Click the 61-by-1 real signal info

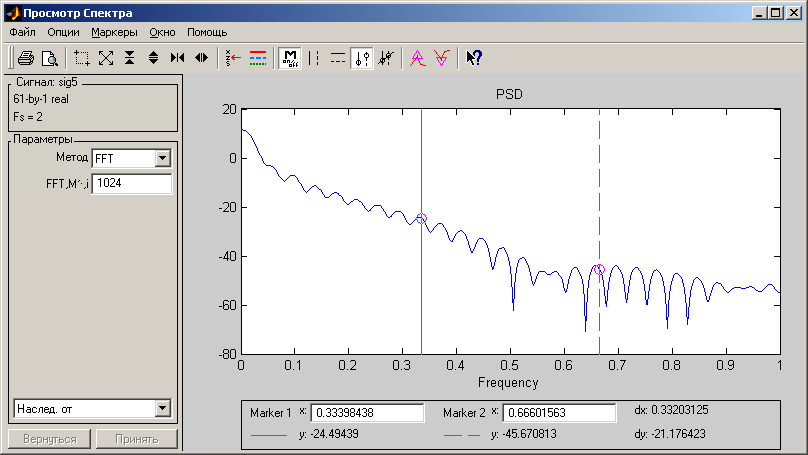[41, 99]
